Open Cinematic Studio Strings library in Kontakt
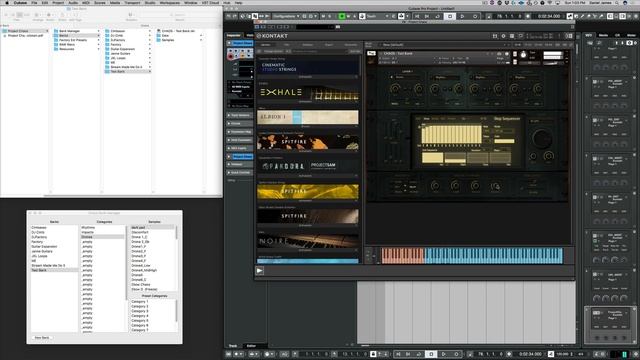This screenshot has height=360, width=640. 308,67
